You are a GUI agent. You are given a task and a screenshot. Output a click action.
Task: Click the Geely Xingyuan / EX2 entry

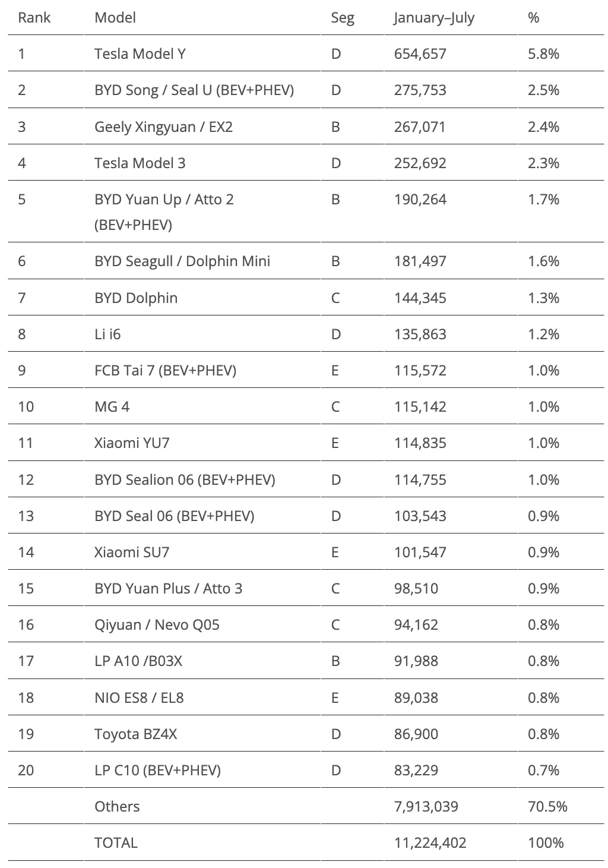163,127
